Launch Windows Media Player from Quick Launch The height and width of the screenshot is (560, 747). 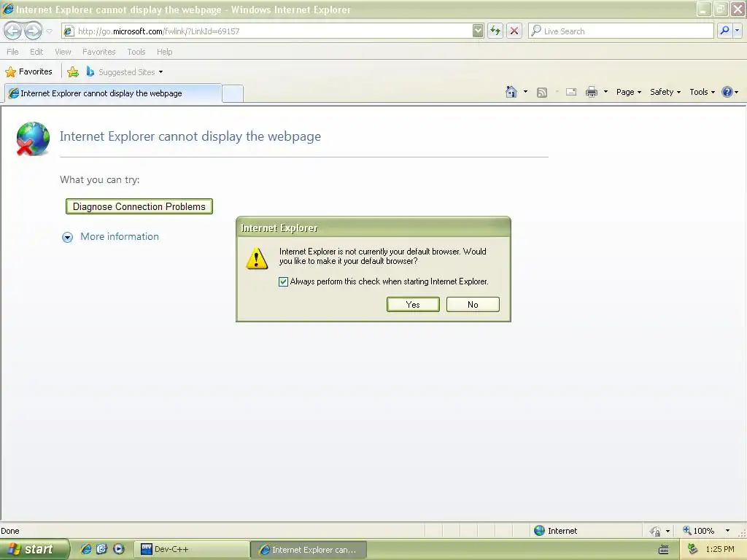point(119,549)
